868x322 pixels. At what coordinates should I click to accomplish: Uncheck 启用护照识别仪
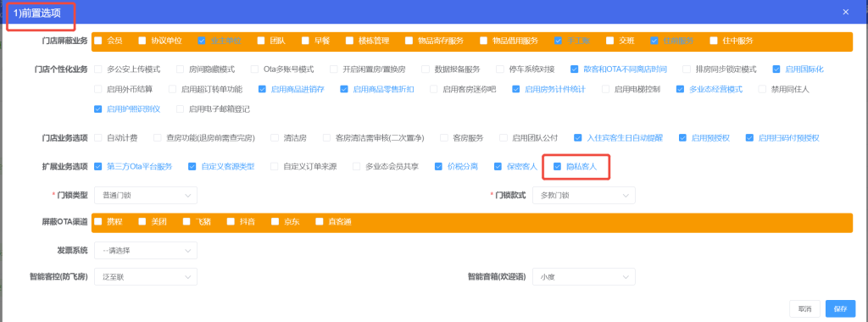[x=98, y=109]
